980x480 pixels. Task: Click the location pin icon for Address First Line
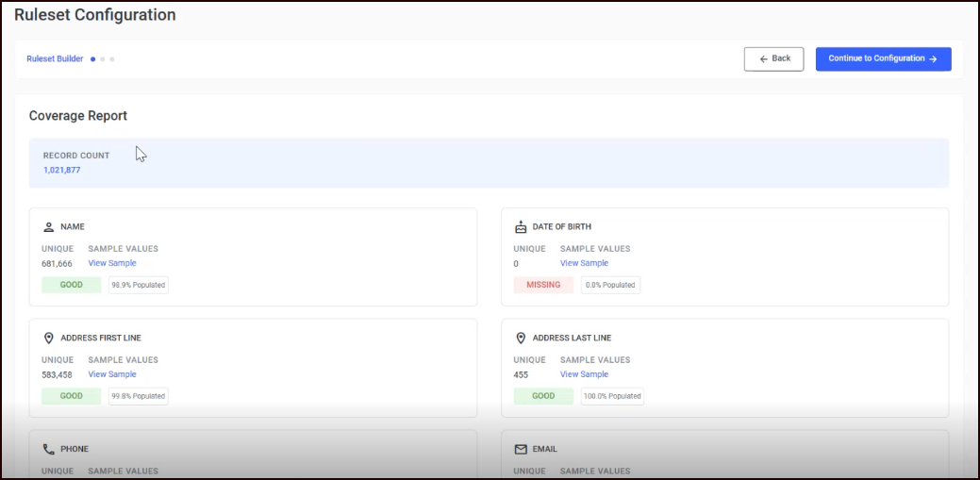click(x=49, y=339)
